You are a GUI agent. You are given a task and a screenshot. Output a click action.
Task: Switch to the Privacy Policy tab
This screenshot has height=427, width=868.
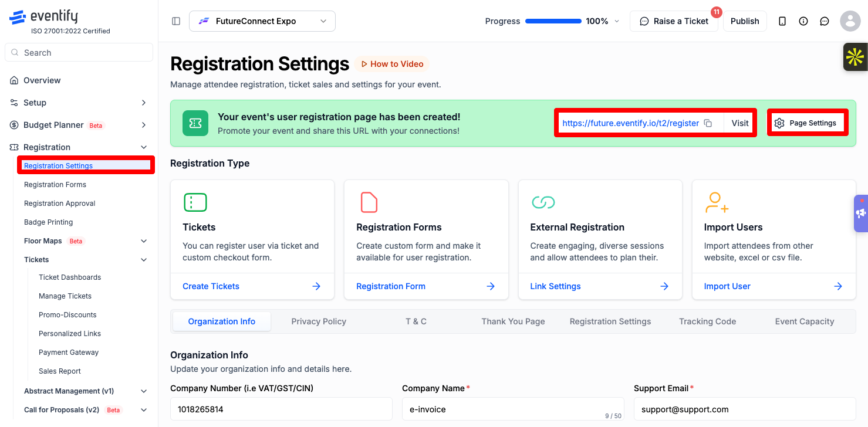click(x=319, y=321)
